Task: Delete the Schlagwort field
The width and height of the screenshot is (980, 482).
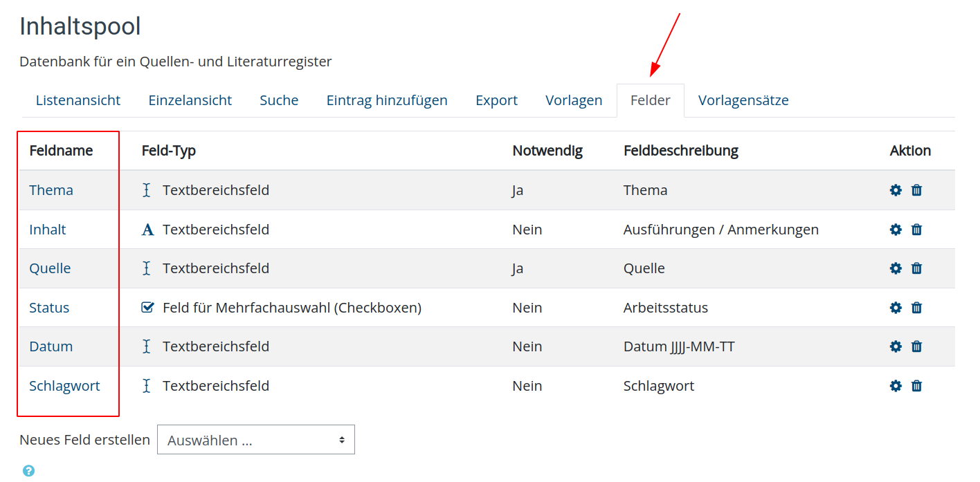Action: [917, 386]
